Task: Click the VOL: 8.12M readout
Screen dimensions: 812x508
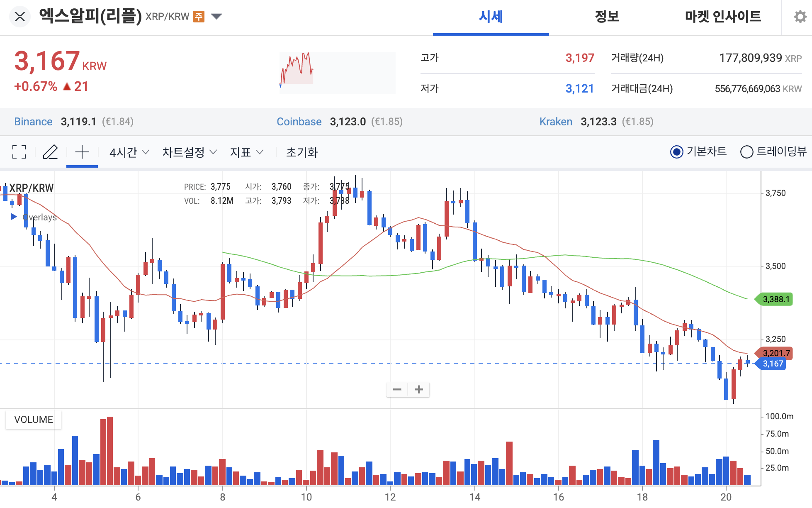Action: click(x=209, y=201)
